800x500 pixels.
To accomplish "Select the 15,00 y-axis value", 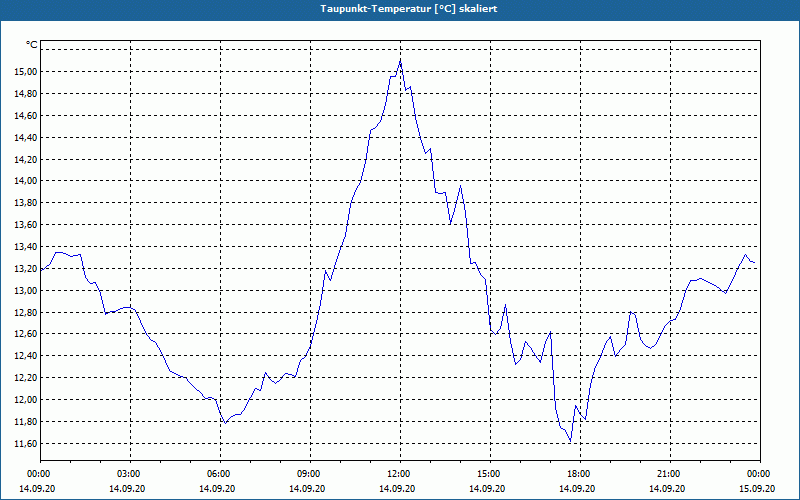I will pos(27,72).
